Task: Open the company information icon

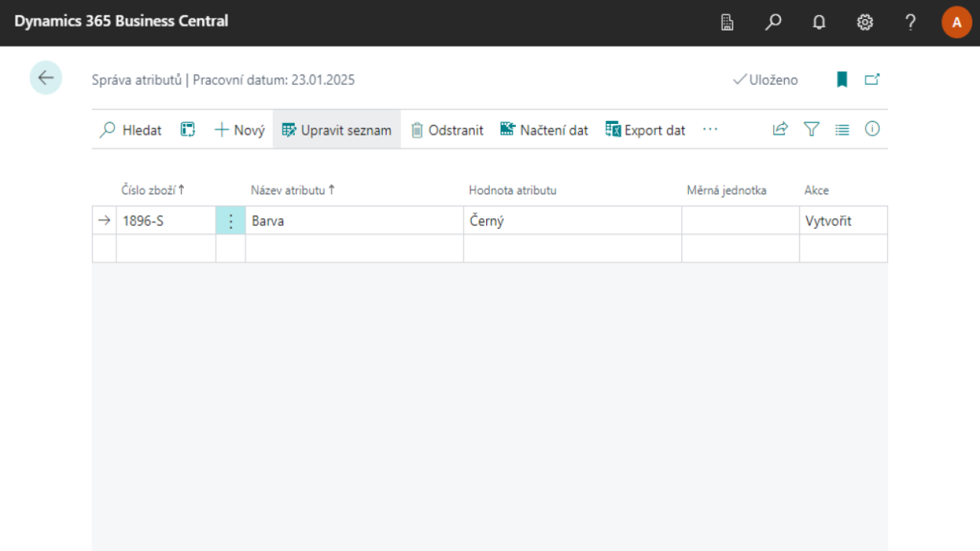Action: coord(727,23)
